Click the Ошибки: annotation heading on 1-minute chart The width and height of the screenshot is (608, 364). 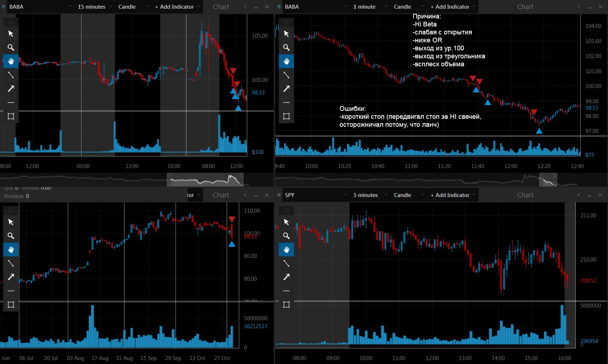click(352, 109)
